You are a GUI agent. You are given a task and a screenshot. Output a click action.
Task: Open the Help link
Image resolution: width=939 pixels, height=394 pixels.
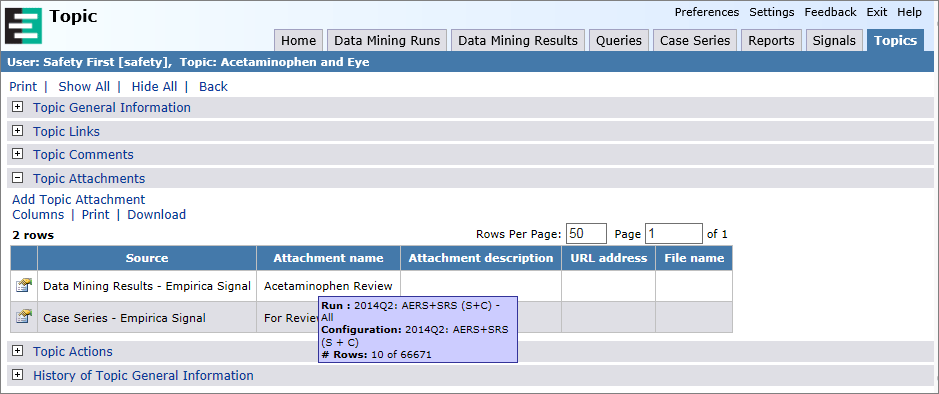[x=910, y=12]
